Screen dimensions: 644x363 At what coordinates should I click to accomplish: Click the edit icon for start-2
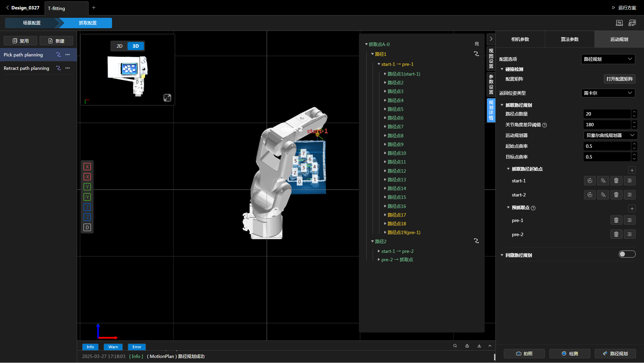pos(603,195)
